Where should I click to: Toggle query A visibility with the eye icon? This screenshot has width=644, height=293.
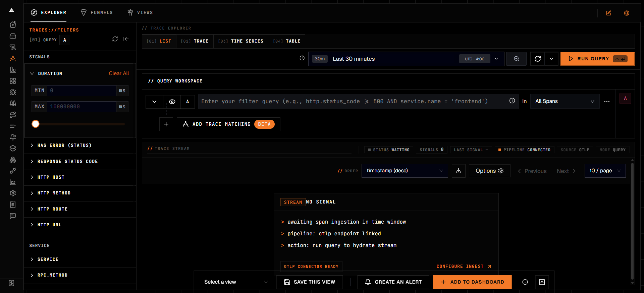click(172, 102)
